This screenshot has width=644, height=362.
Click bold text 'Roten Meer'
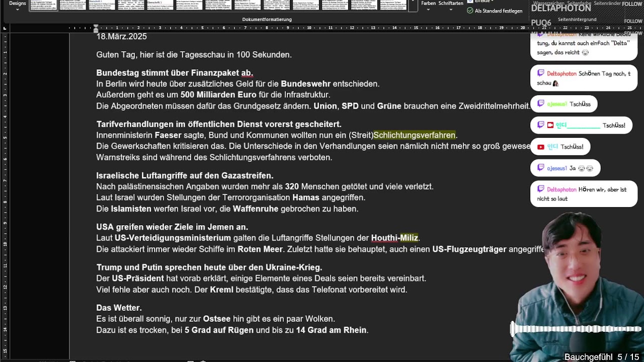(260, 249)
